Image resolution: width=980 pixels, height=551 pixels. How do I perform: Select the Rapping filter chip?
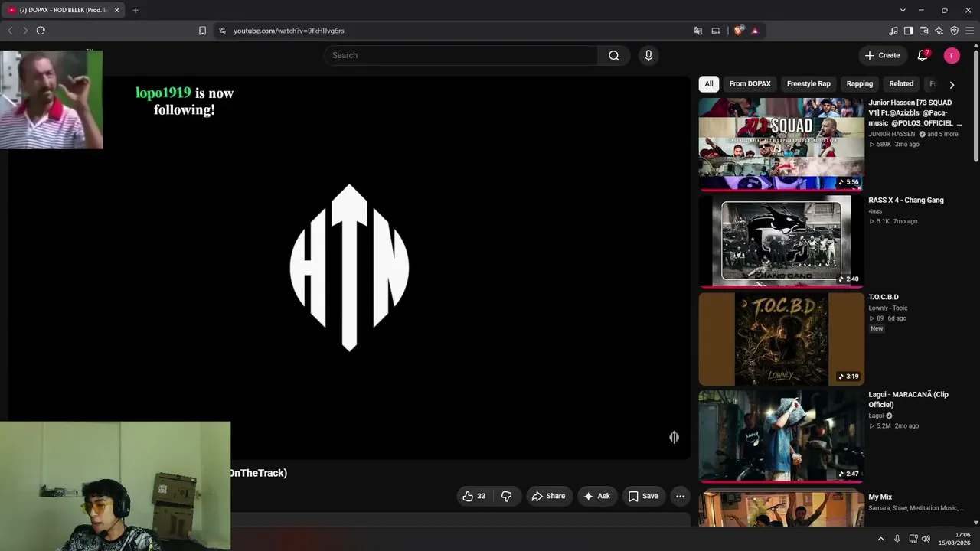860,84
